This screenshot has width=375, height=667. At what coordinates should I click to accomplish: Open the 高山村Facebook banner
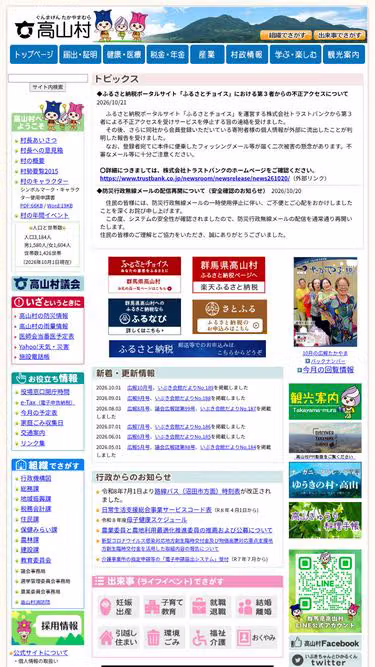(325, 643)
